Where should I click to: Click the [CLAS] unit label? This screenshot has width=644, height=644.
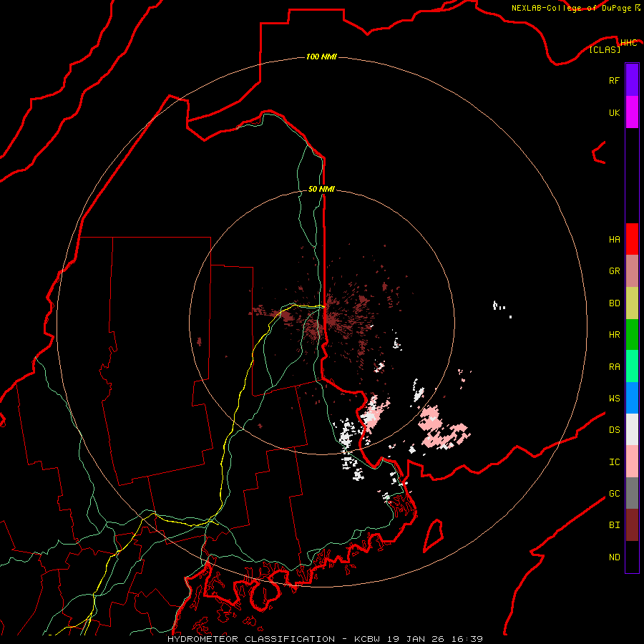coord(605,49)
